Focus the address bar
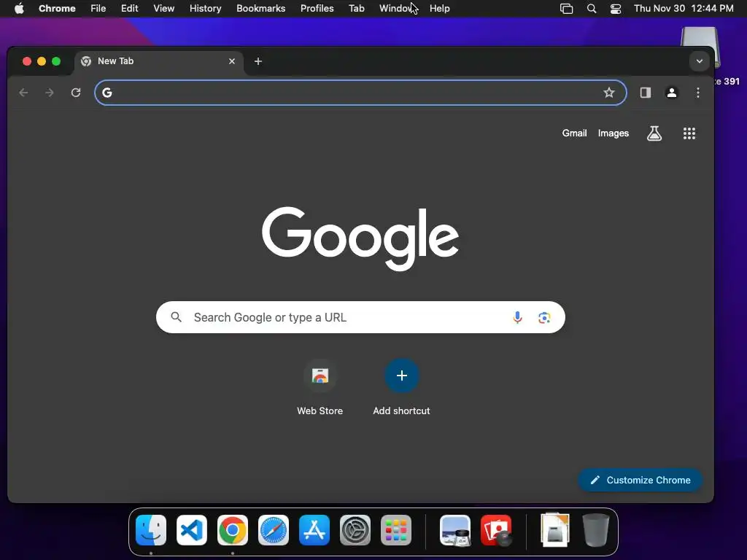This screenshot has height=560, width=747. (360, 93)
